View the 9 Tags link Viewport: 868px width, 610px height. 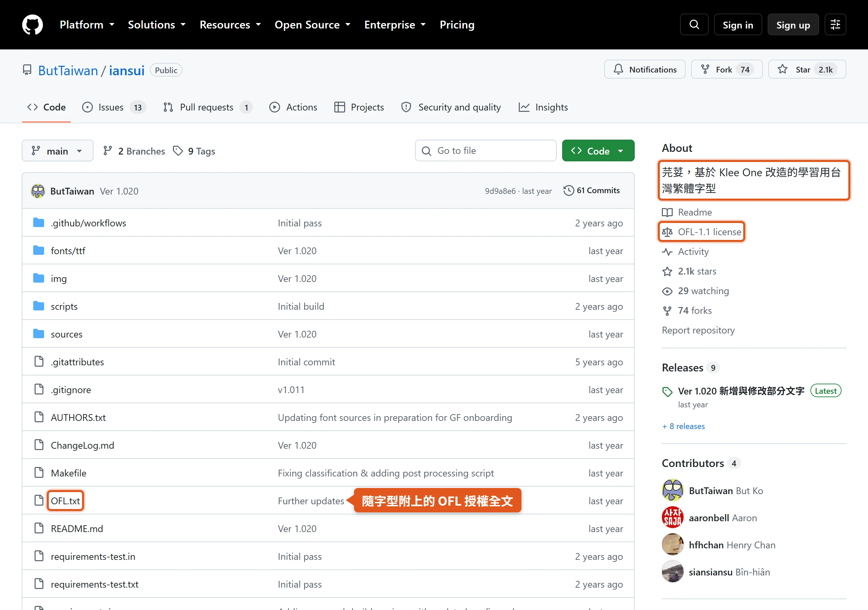[194, 151]
